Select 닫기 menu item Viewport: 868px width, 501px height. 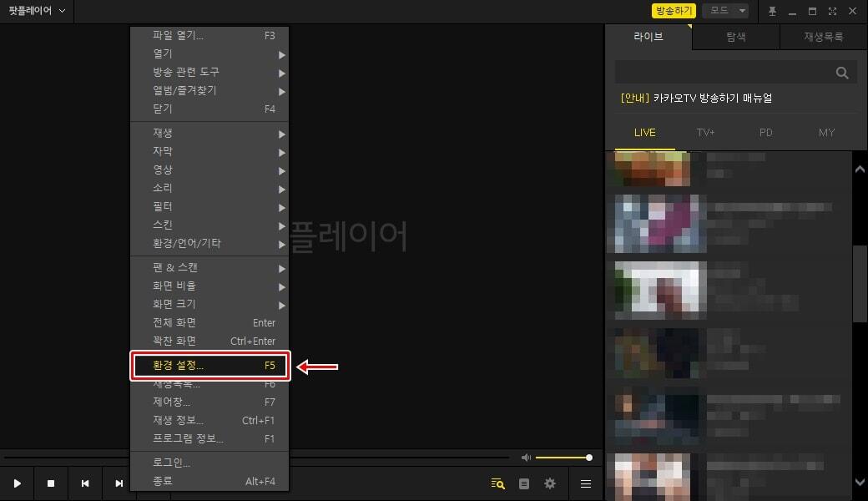[x=209, y=109]
